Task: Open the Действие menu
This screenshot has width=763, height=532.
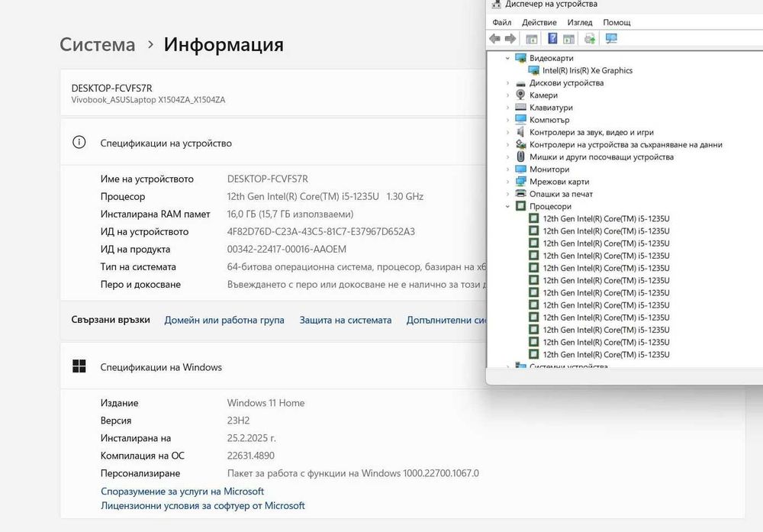Action: pyautogui.click(x=539, y=22)
